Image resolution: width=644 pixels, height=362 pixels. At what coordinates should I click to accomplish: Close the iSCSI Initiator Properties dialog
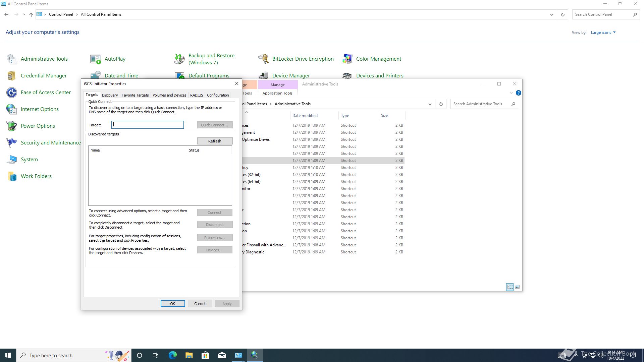(x=237, y=83)
